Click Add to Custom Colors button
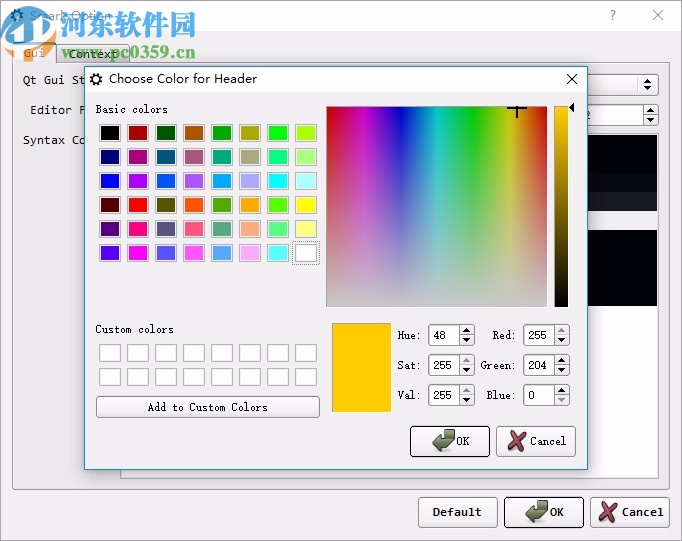Image resolution: width=682 pixels, height=541 pixels. pos(208,407)
